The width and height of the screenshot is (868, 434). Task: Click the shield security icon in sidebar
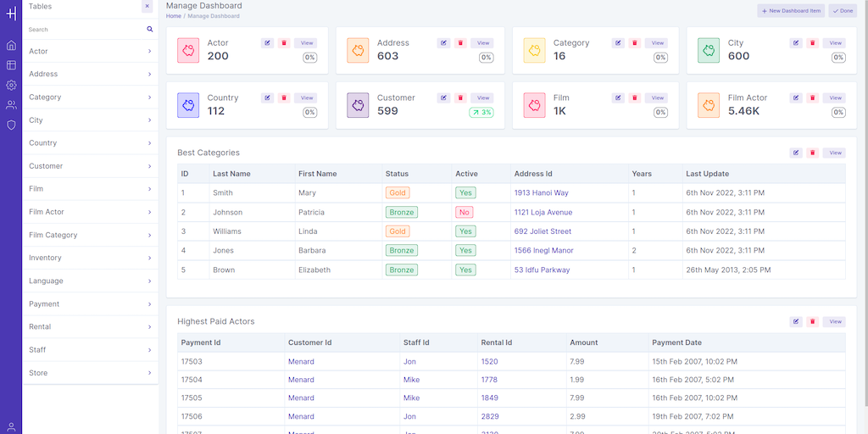coord(11,125)
